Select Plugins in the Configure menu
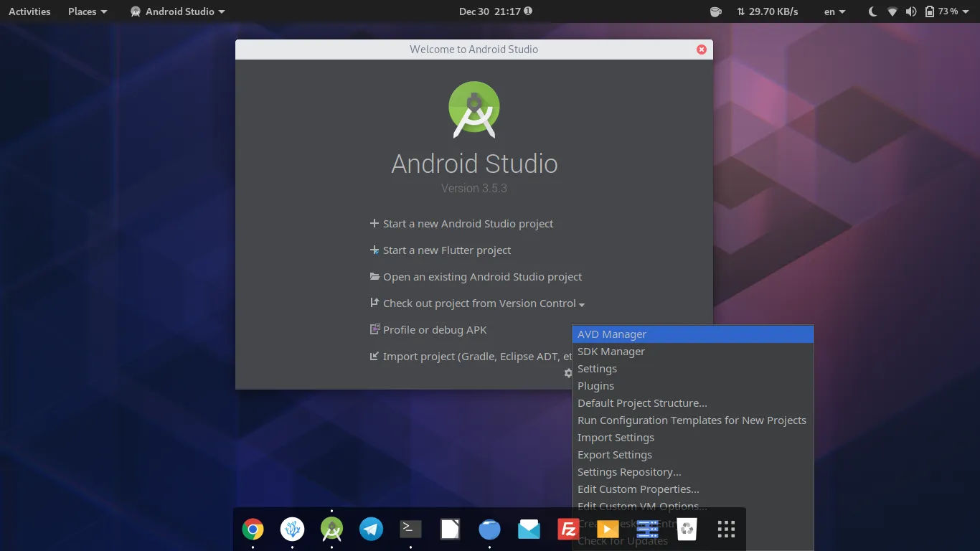This screenshot has height=551, width=980. pyautogui.click(x=693, y=386)
